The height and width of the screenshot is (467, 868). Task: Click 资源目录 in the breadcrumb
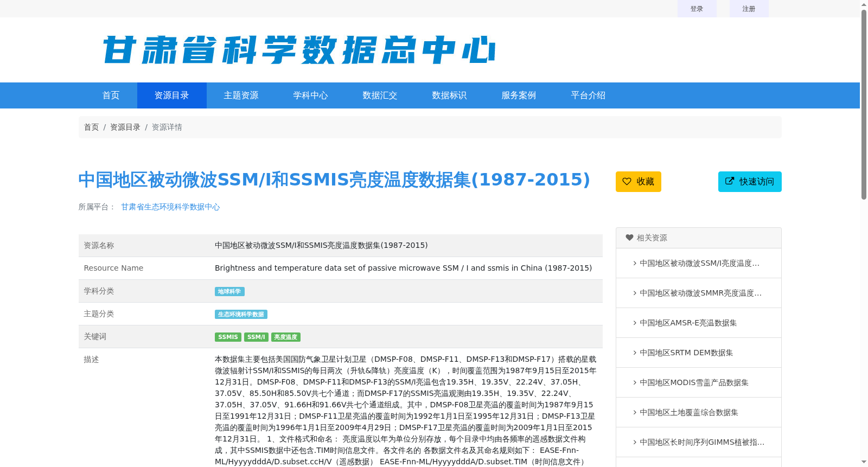click(x=125, y=127)
